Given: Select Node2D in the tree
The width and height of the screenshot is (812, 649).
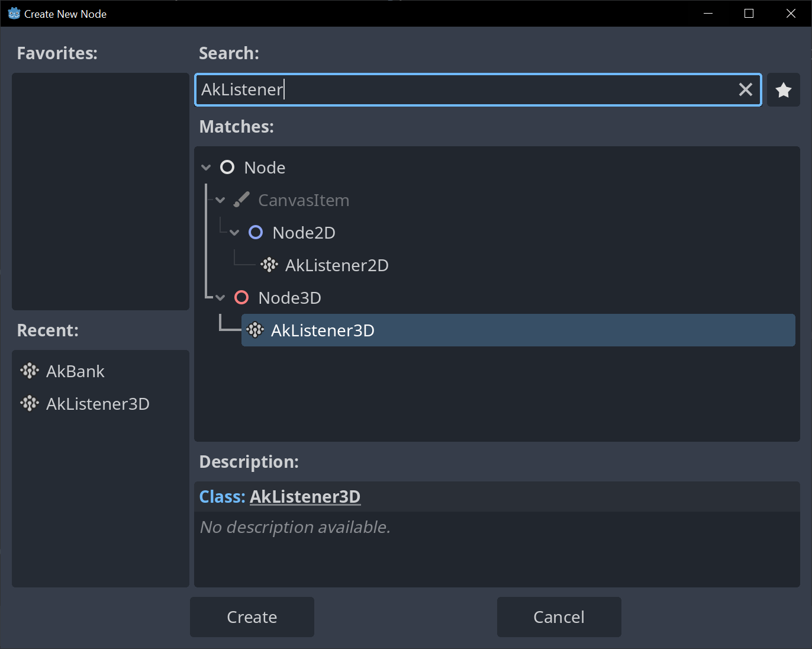Looking at the screenshot, I should click(x=304, y=233).
